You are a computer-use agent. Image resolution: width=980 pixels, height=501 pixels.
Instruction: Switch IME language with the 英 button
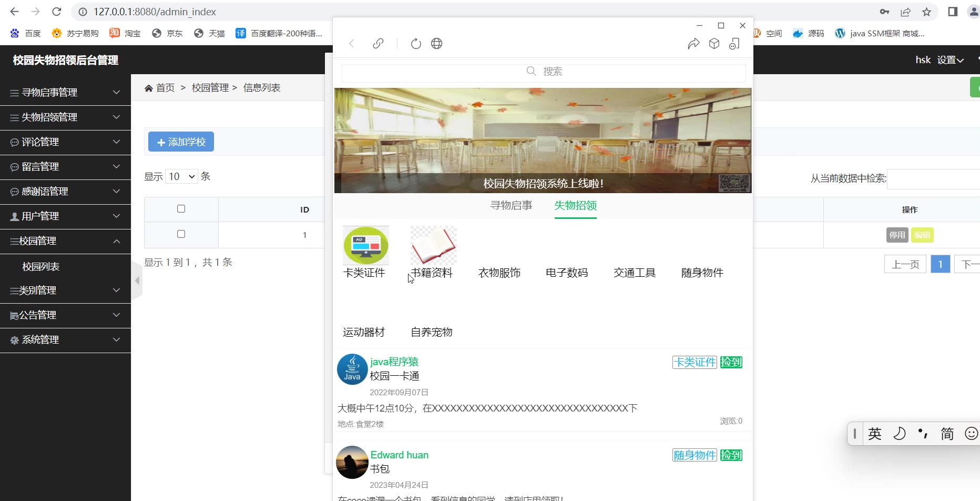click(x=875, y=434)
